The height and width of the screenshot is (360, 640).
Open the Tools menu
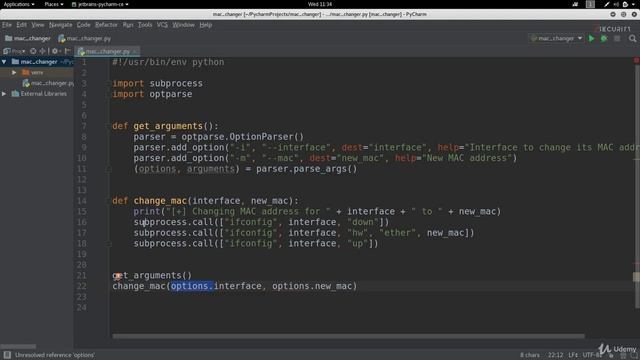(145, 25)
